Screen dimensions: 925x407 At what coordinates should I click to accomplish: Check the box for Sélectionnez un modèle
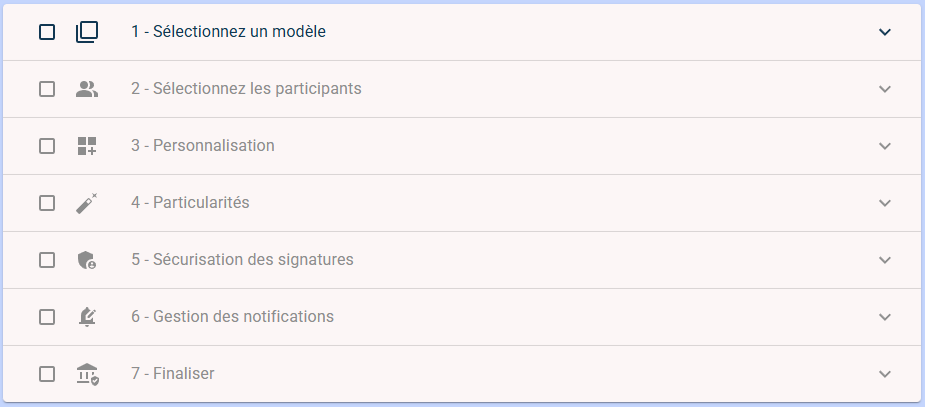point(47,32)
